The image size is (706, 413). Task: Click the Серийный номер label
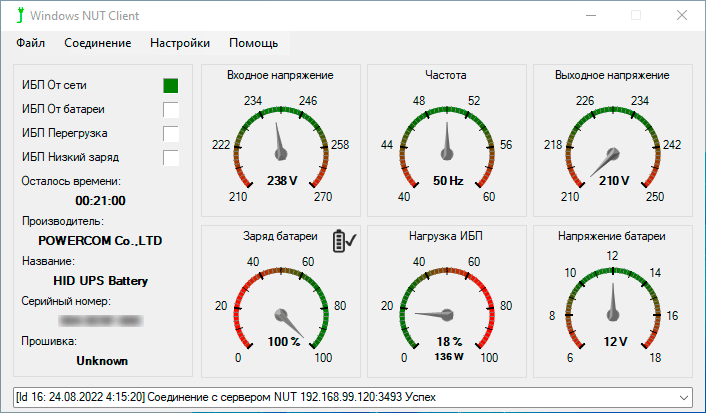click(66, 301)
